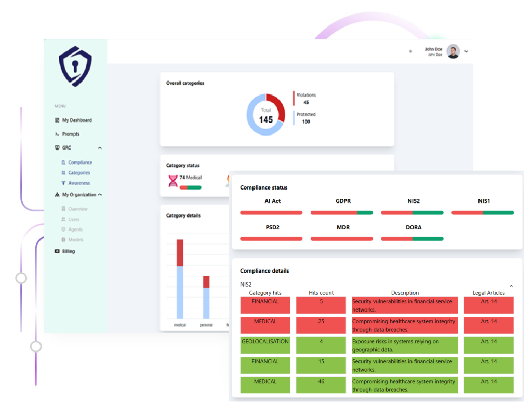Click the DNA Medical category icon
Screen dimensions: 532x406
point(173,181)
